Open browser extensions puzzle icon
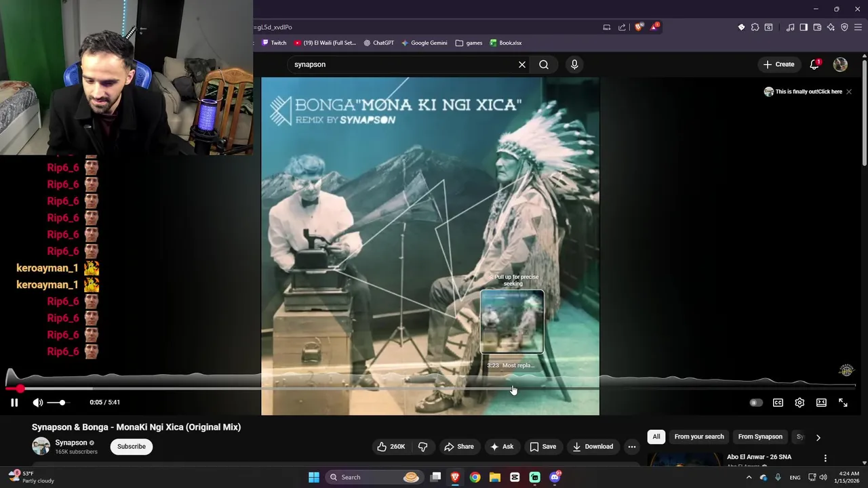The height and width of the screenshot is (488, 868). [755, 27]
